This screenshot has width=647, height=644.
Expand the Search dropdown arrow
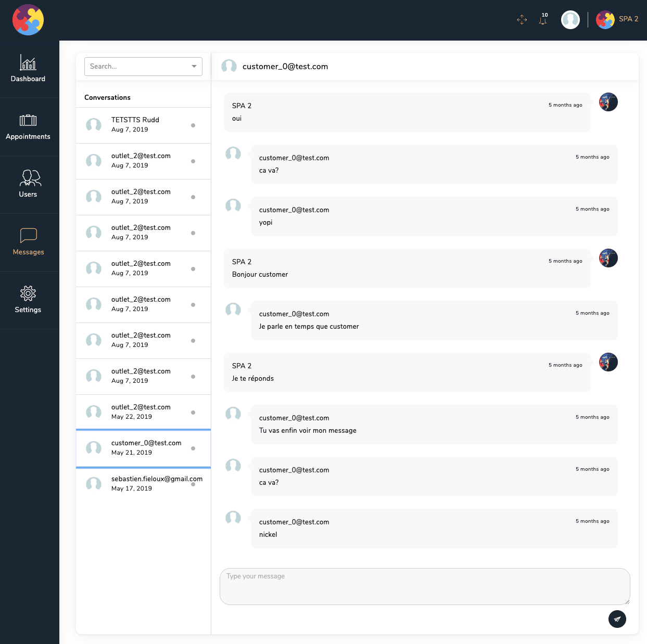[194, 66]
